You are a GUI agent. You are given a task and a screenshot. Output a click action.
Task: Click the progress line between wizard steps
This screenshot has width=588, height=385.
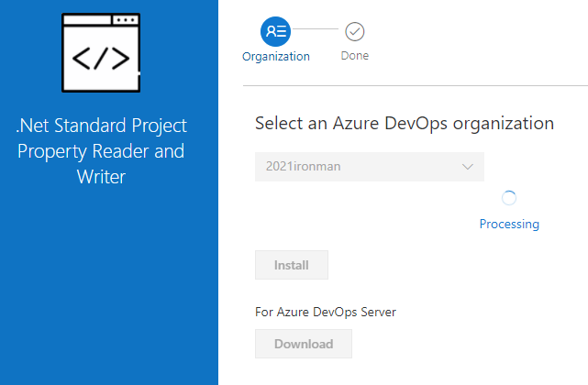pos(316,31)
